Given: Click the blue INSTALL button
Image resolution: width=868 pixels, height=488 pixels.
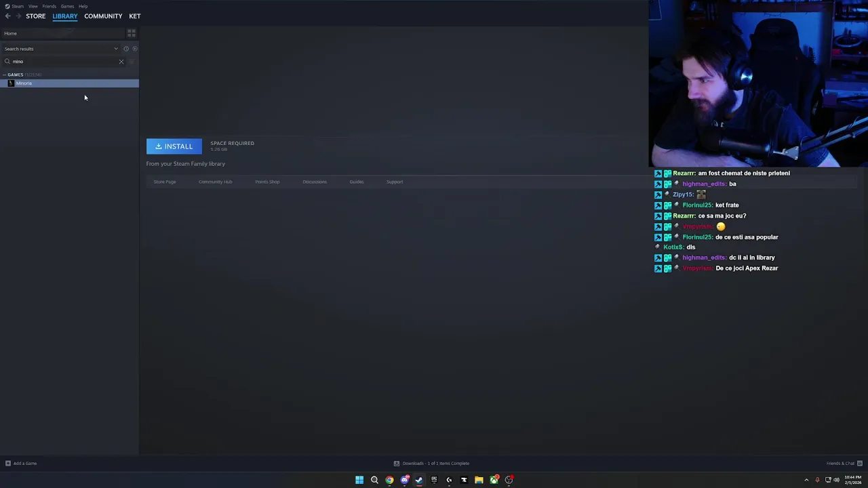Looking at the screenshot, I should 174,146.
